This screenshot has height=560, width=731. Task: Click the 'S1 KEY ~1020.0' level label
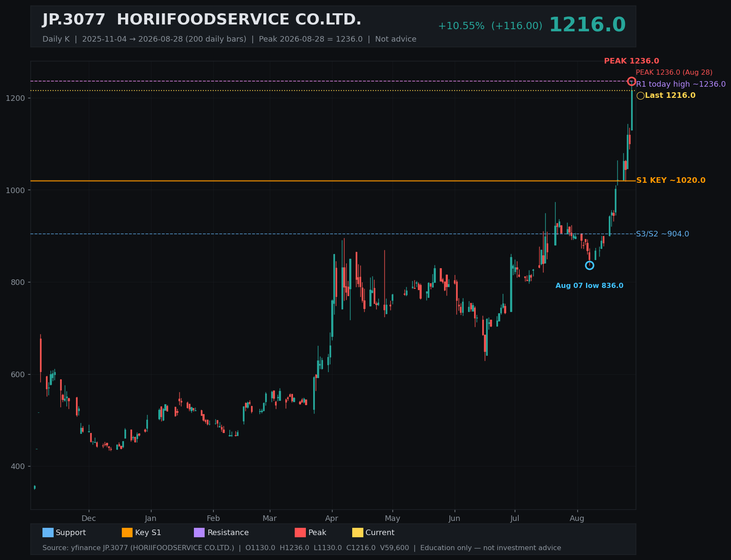(x=671, y=180)
